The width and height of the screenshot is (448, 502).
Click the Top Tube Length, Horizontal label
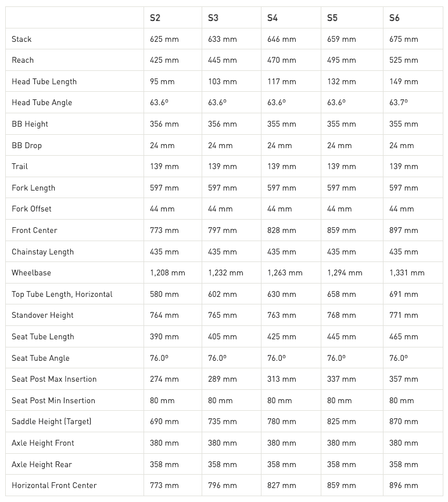(62, 294)
